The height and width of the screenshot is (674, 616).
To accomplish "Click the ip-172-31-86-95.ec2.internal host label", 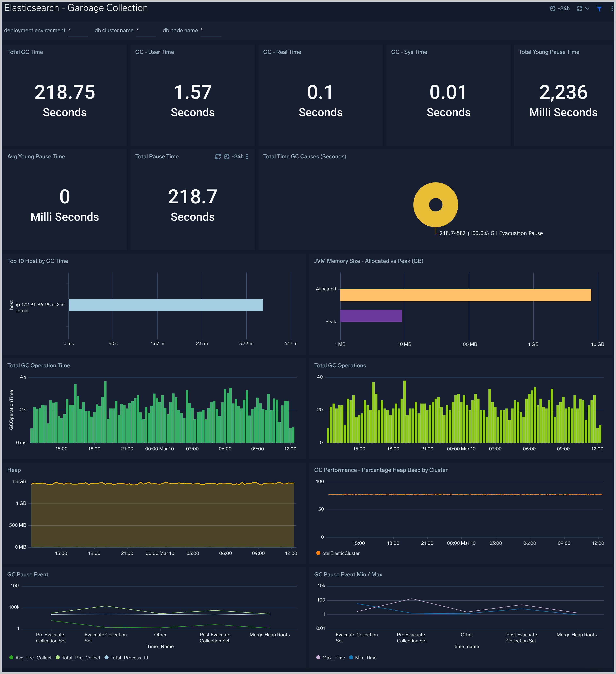I will point(40,308).
